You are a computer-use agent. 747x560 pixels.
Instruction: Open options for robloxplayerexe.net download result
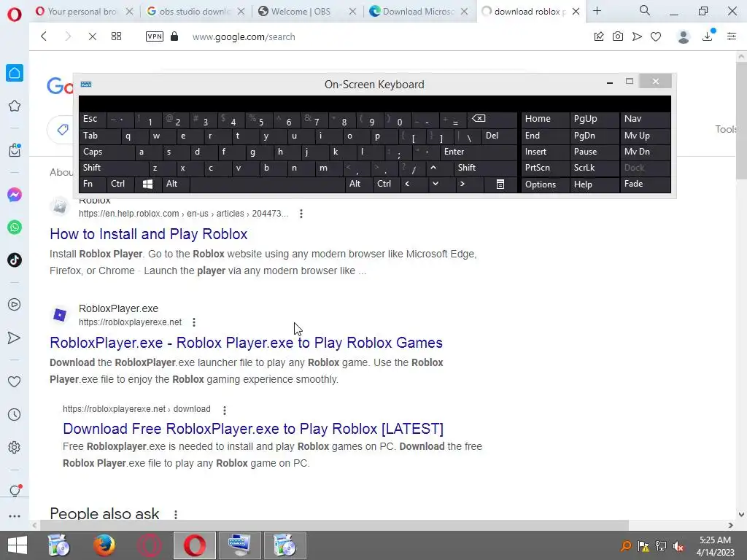[x=225, y=410]
